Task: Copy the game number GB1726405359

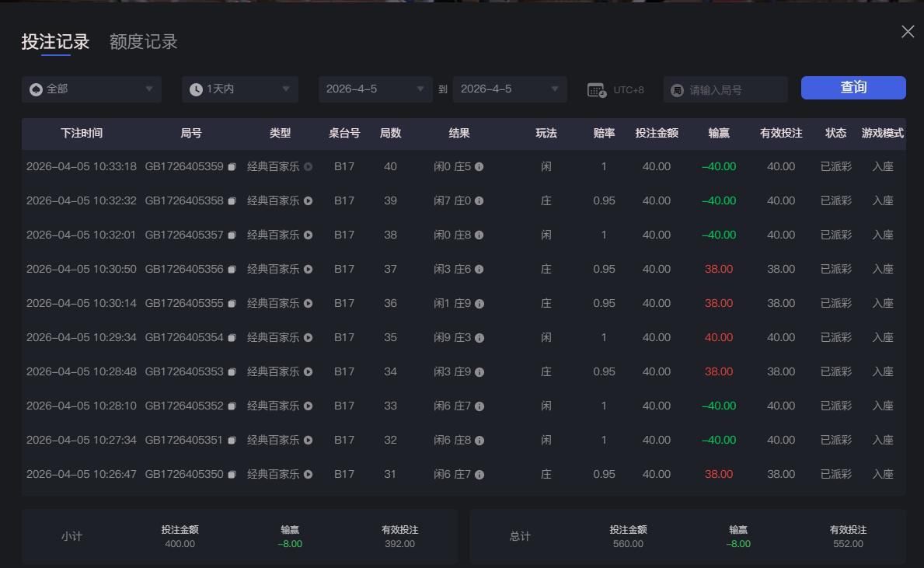Action: (231, 166)
